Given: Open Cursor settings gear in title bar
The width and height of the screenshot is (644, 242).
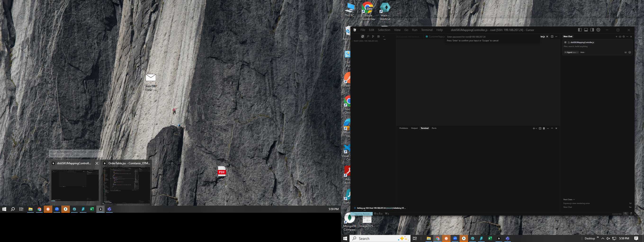Looking at the screenshot, I should [x=598, y=30].
